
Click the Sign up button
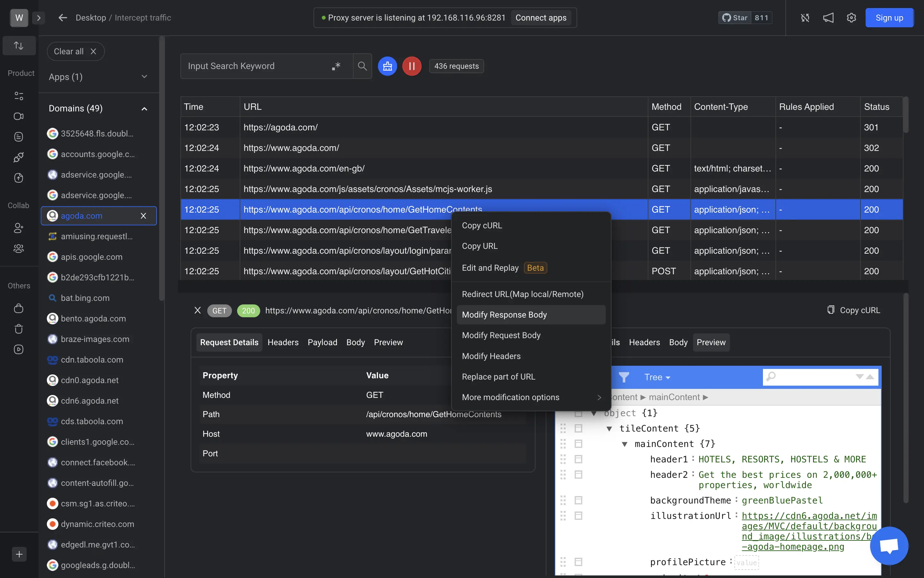click(x=889, y=18)
